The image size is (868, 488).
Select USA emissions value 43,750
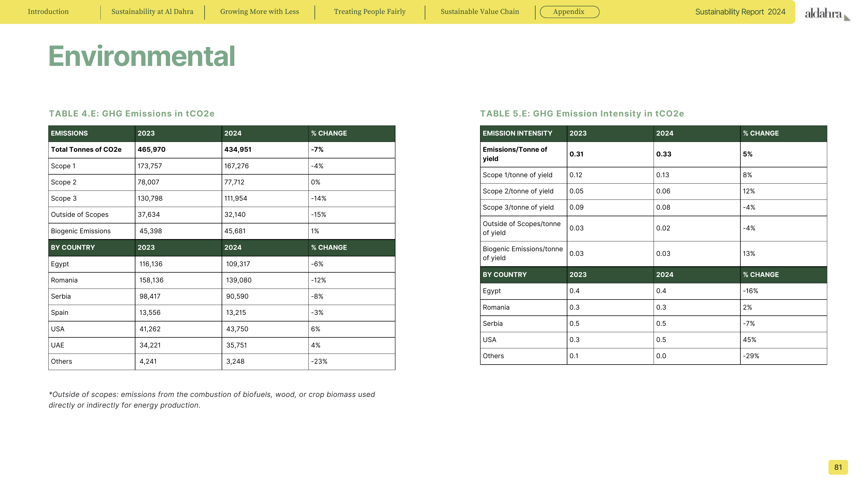[237, 329]
